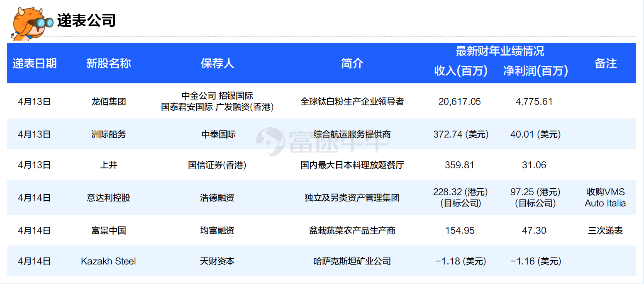Click the description 国内最大日本料理放题餐厅
Viewport: 644px width, 284px height.
coord(352,165)
